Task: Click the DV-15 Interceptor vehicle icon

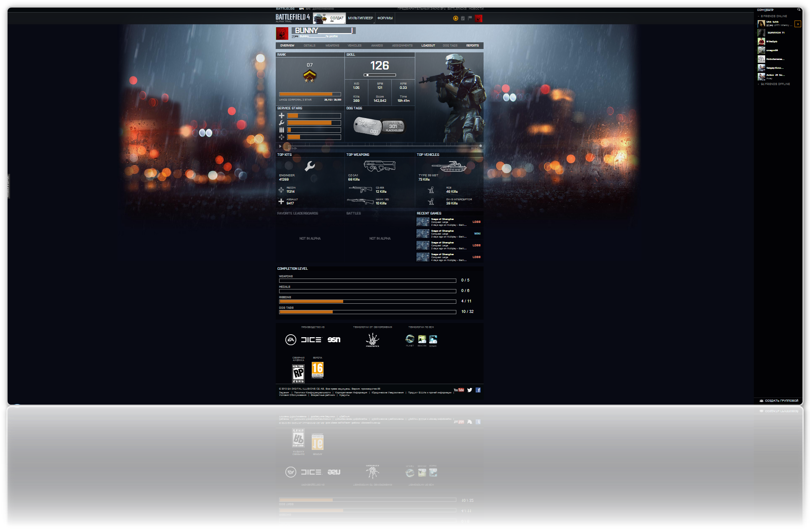Action: (x=431, y=201)
